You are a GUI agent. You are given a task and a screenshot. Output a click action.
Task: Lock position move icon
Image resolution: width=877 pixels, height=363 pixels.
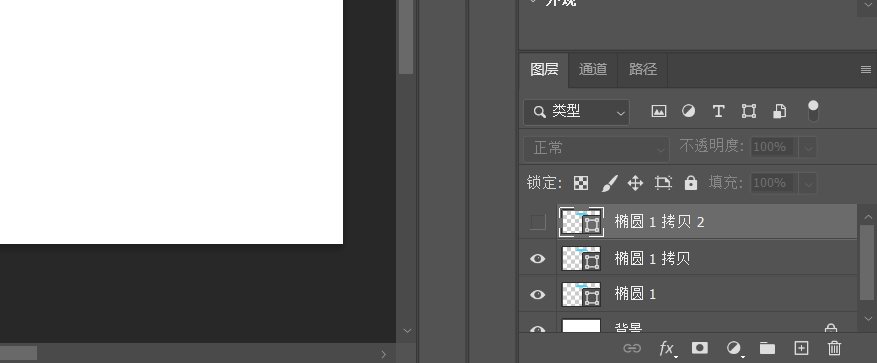click(635, 183)
